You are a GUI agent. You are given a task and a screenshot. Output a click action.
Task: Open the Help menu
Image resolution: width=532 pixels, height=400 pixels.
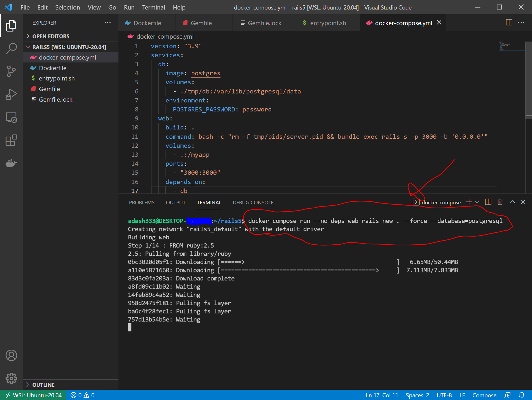[x=179, y=7]
